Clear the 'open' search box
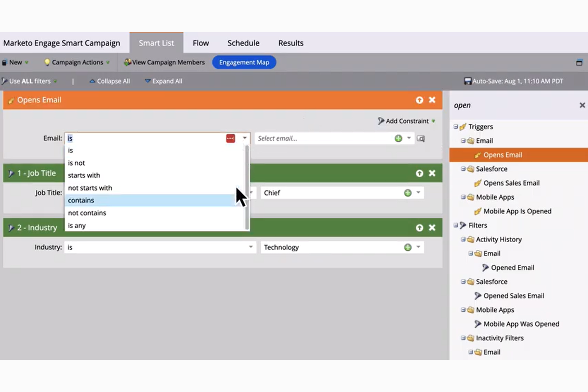Image resolution: width=588 pixels, height=392 pixels. coord(582,105)
